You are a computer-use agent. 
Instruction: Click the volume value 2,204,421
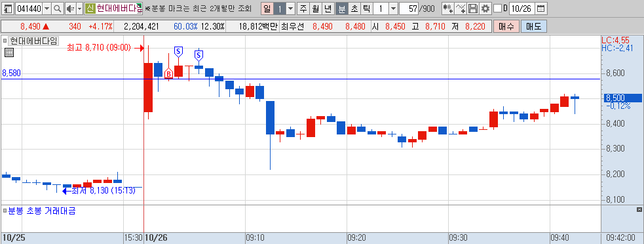pyautogui.click(x=141, y=27)
